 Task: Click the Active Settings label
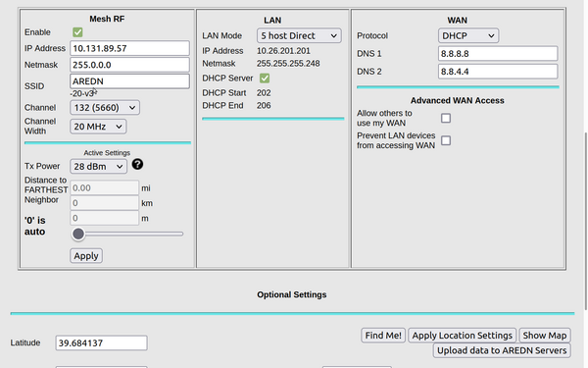107,153
